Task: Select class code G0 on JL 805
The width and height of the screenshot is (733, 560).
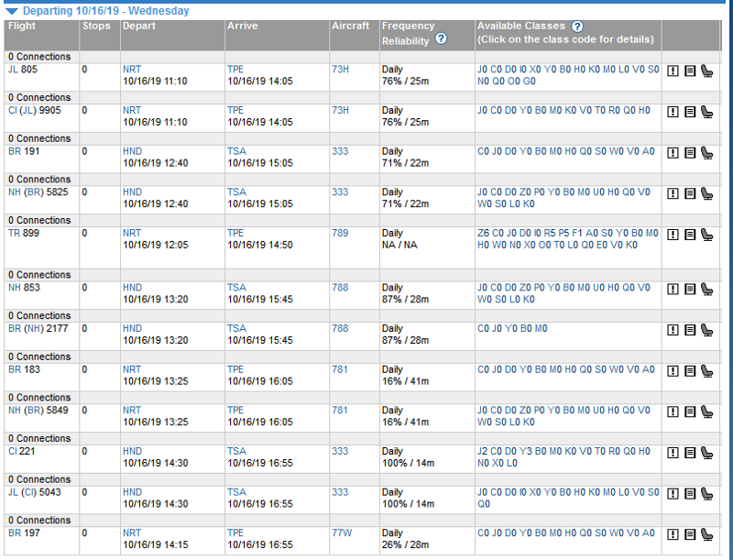Action: (x=530, y=81)
